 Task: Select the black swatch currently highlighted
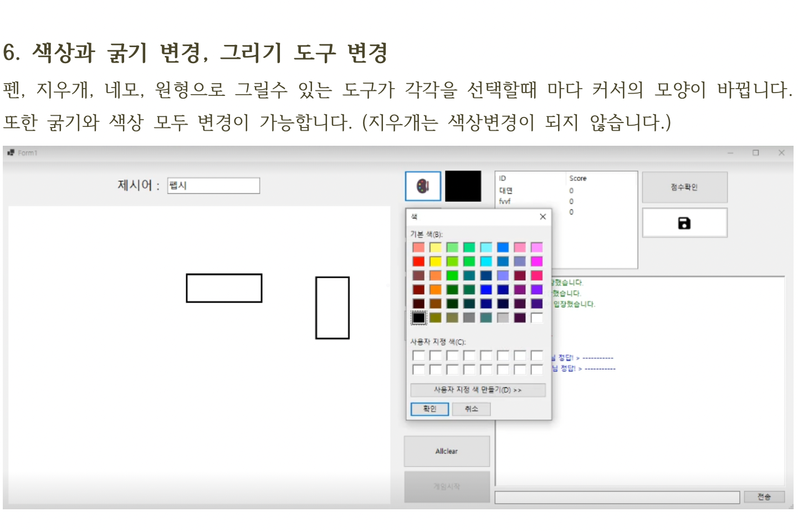pos(418,318)
